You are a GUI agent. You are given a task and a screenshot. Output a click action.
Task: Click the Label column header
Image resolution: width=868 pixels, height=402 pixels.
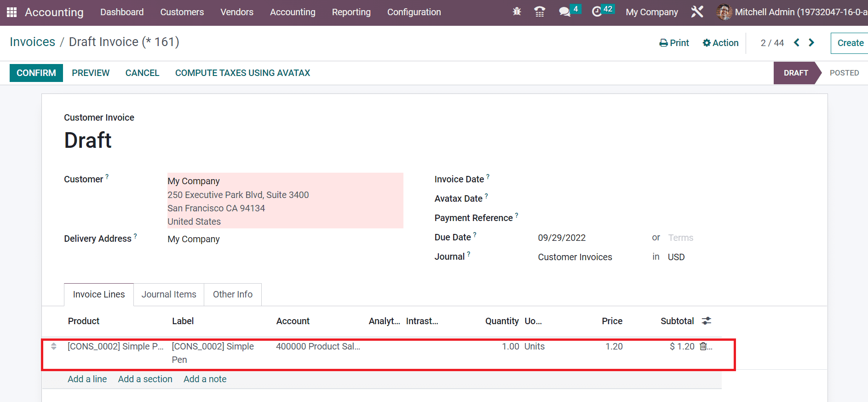coord(183,321)
